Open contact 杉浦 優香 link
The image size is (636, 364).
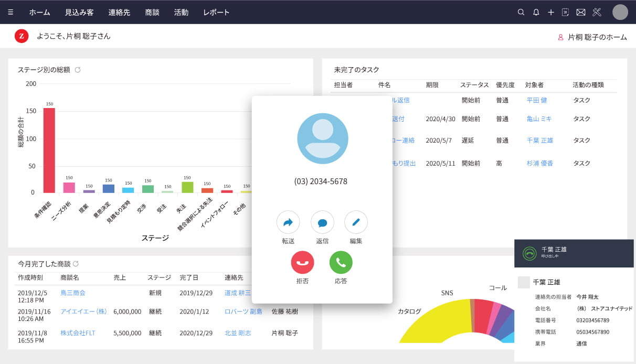(540, 163)
